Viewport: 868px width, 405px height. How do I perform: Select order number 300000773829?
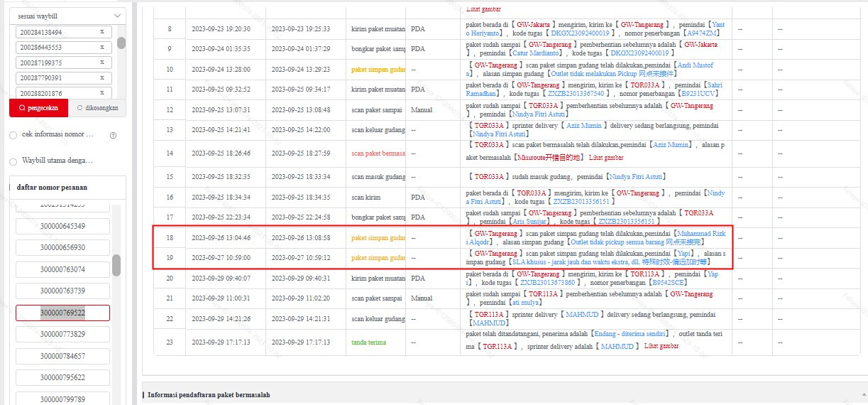tap(62, 334)
